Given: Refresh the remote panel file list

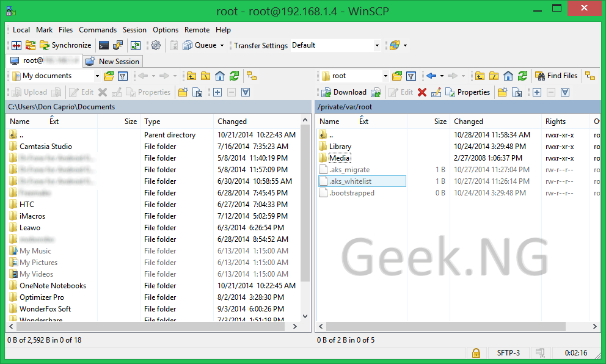Looking at the screenshot, I should 522,76.
